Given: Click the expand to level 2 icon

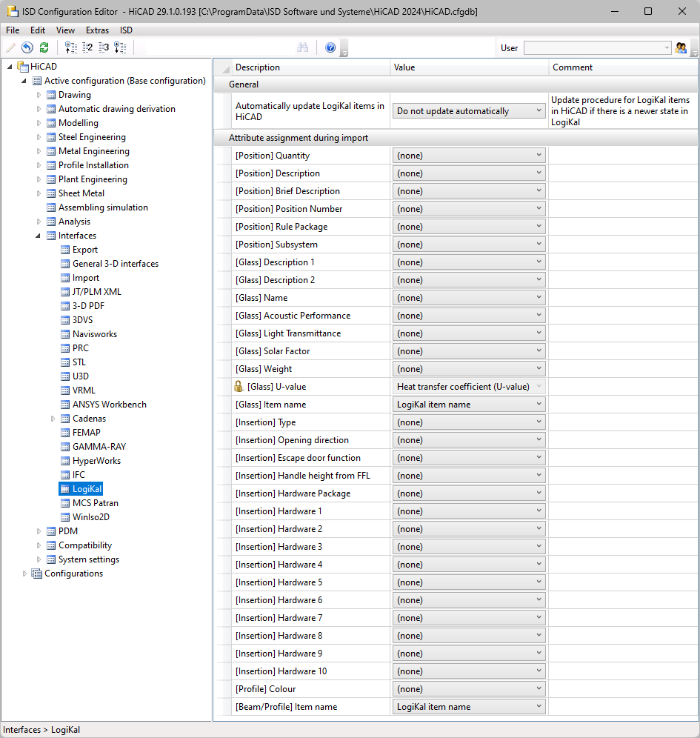Looking at the screenshot, I should 87,47.
